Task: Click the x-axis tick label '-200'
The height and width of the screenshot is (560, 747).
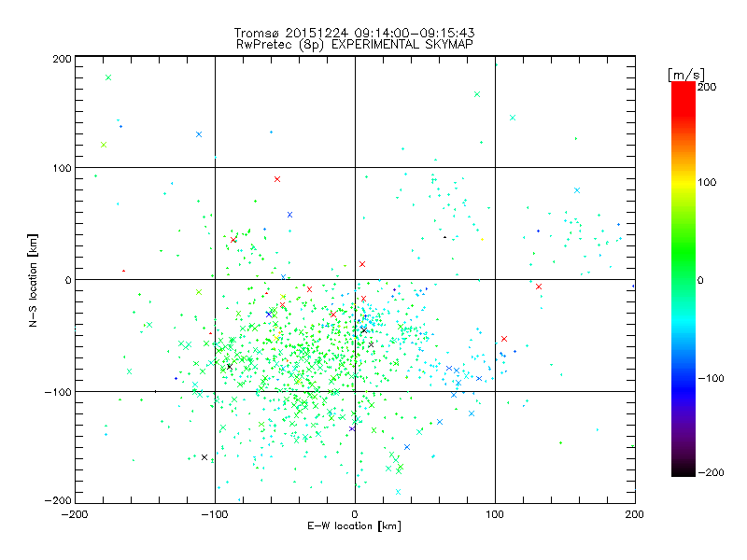Action: (76, 514)
